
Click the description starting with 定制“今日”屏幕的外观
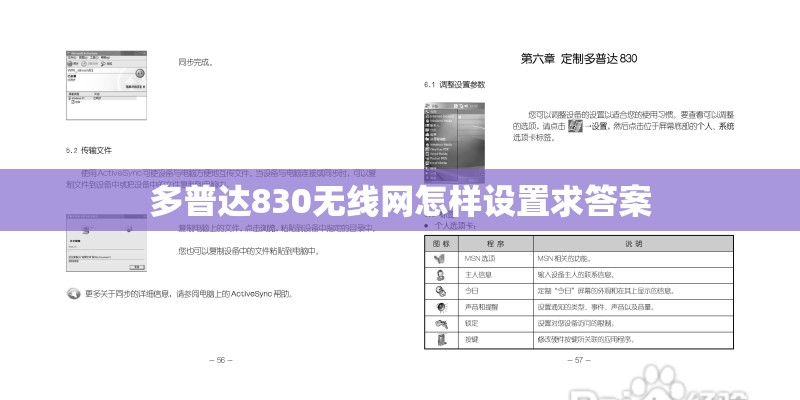click(606, 291)
